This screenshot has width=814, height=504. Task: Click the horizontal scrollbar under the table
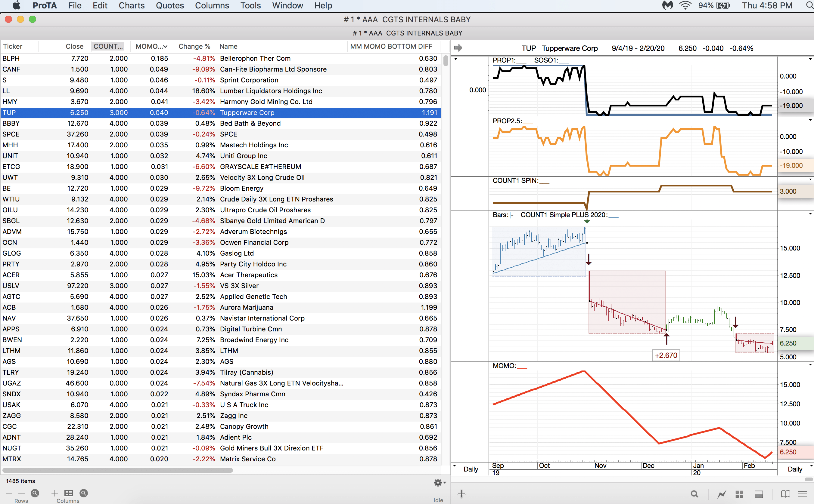click(117, 470)
